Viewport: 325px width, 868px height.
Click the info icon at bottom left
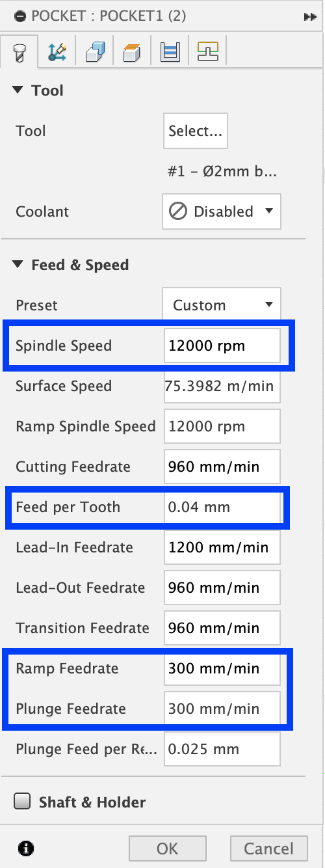click(x=27, y=848)
